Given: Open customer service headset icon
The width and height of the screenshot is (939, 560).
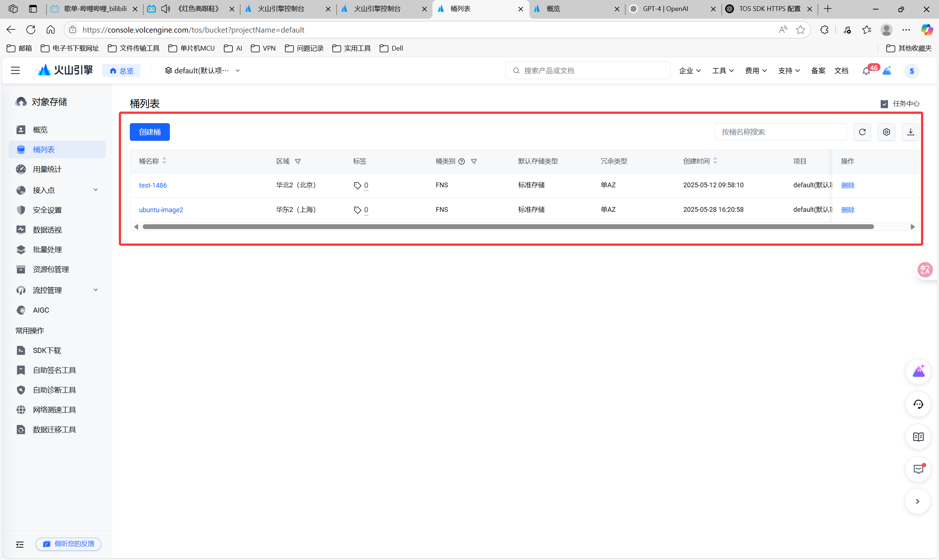Looking at the screenshot, I should [918, 405].
